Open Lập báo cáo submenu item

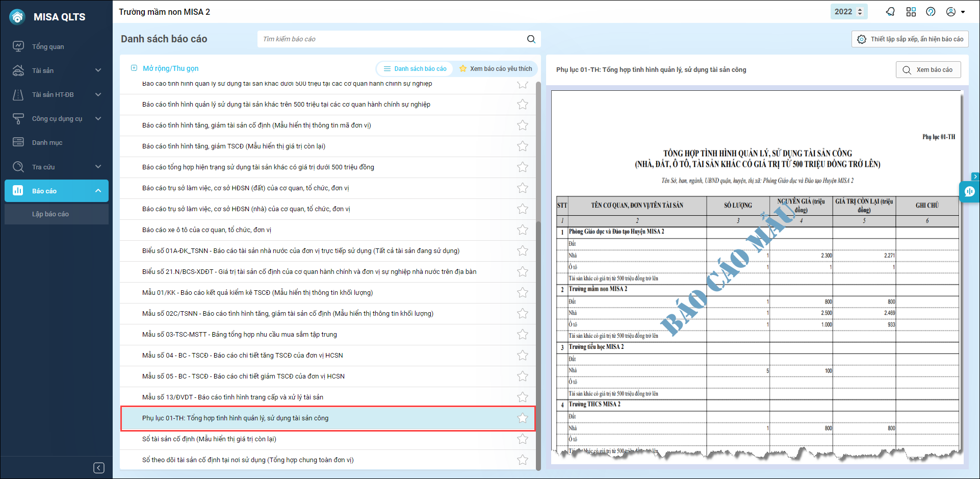click(x=56, y=214)
